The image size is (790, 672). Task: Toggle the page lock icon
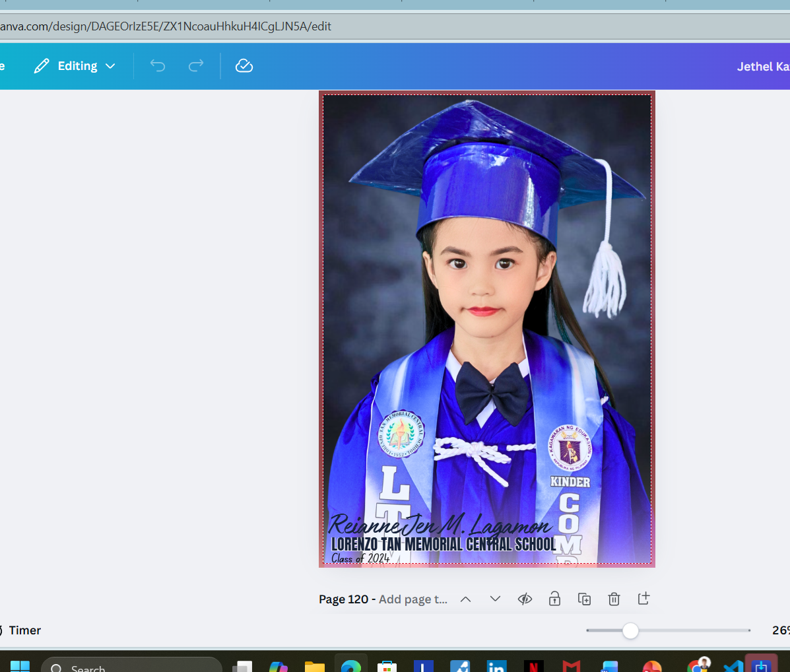pos(554,599)
